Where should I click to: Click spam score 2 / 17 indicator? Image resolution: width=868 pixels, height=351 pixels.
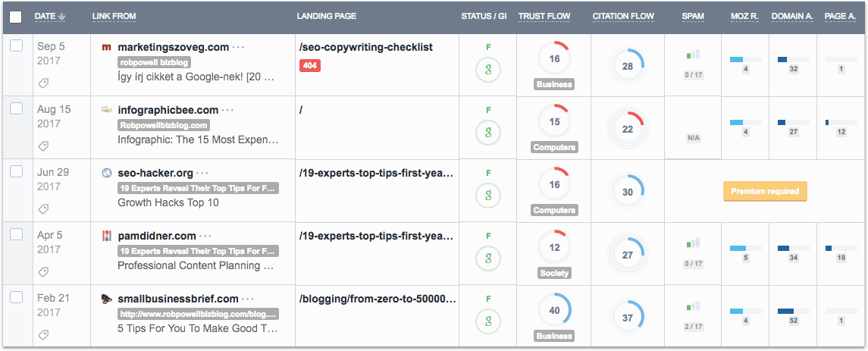coord(693,327)
